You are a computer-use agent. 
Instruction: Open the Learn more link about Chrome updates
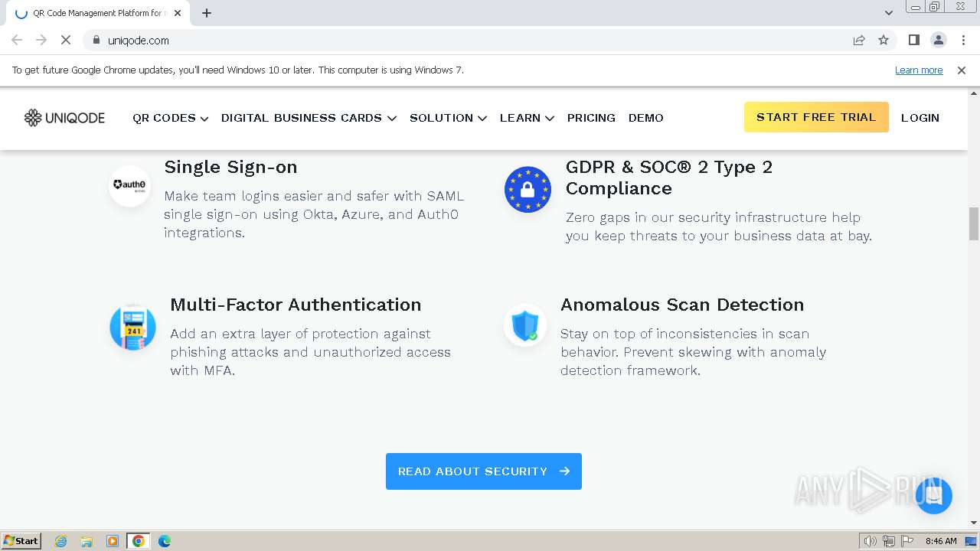pyautogui.click(x=919, y=70)
